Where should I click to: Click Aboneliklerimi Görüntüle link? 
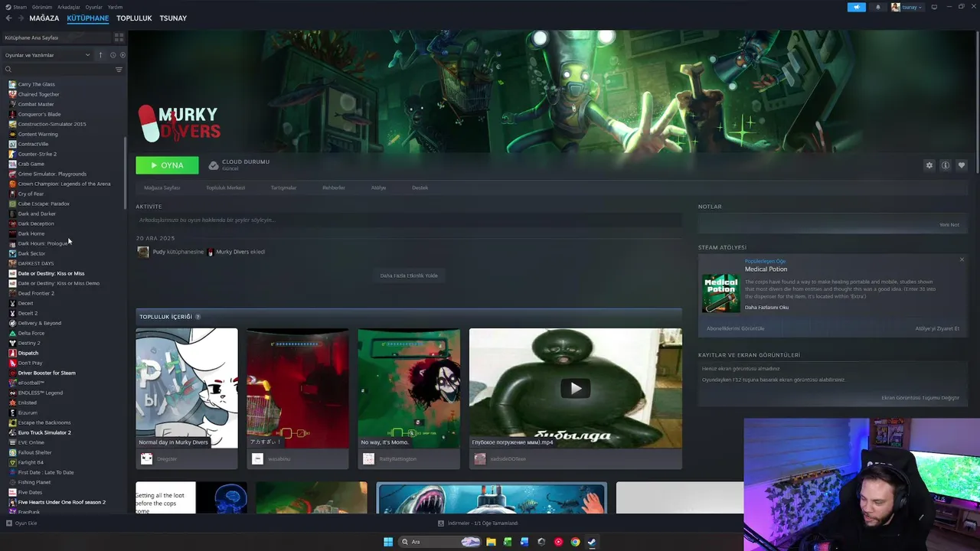pyautogui.click(x=735, y=328)
